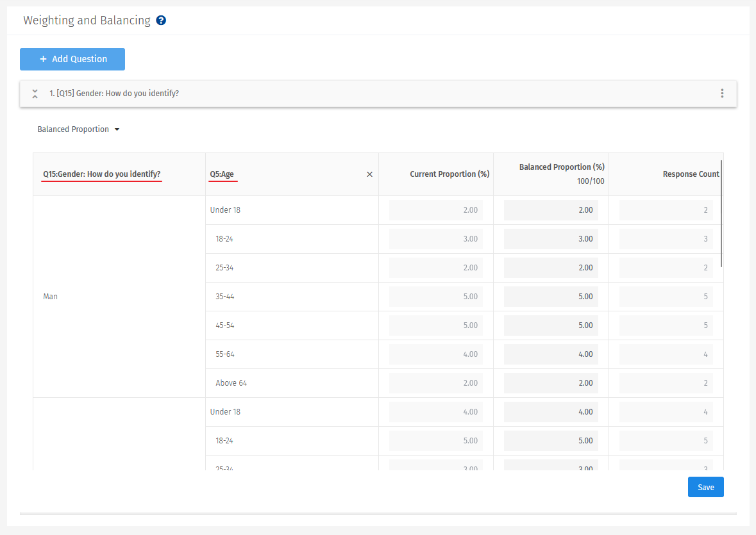Save the weighting settings
The image size is (756, 535).
705,487
